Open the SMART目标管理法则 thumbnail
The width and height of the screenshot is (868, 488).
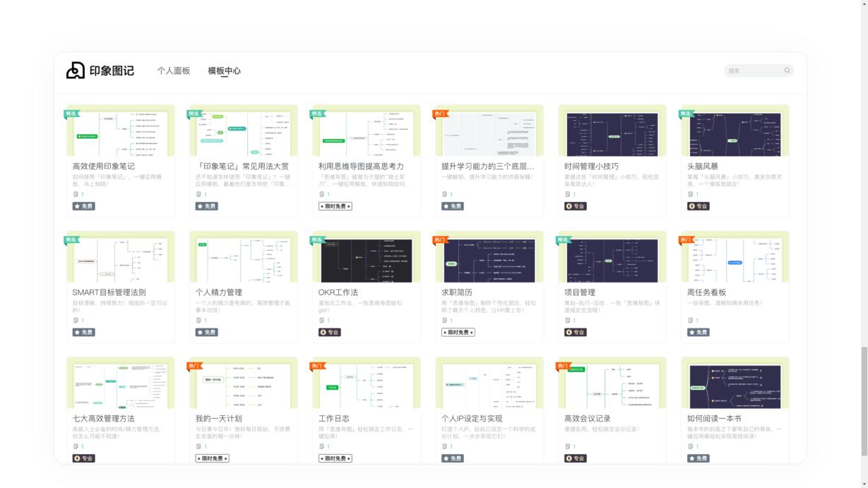tap(121, 256)
